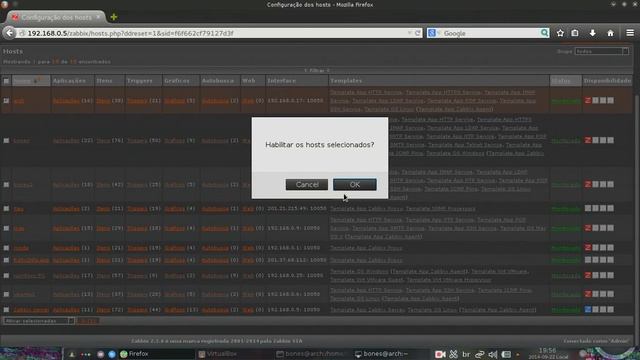This screenshot has height=360, width=640.
Task: Click Cancel in the confirmation dialog
Action: (x=307, y=184)
